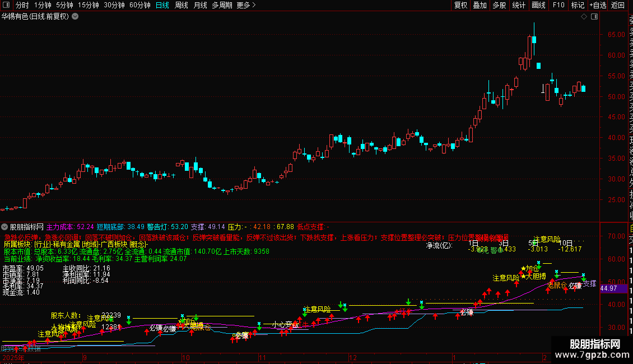This screenshot has width=633, height=364.
Task: Expand the 股朋指标网 indicator dropdown
Action: [4, 227]
